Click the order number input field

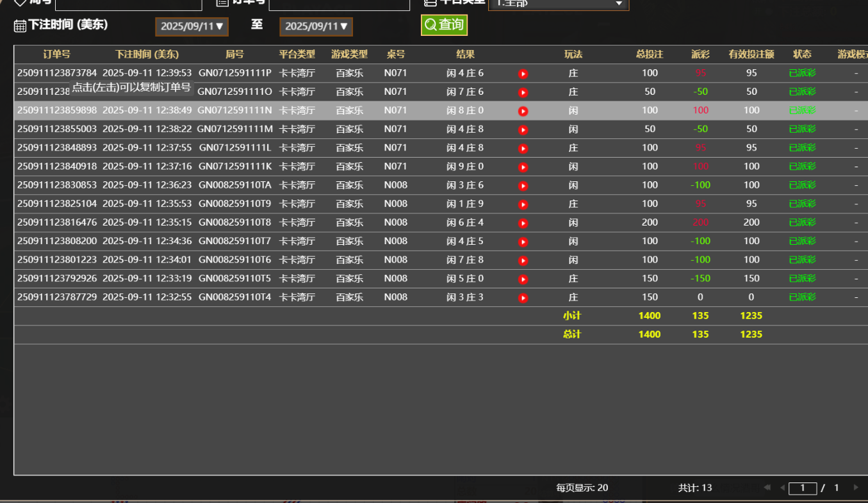pyautogui.click(x=339, y=4)
